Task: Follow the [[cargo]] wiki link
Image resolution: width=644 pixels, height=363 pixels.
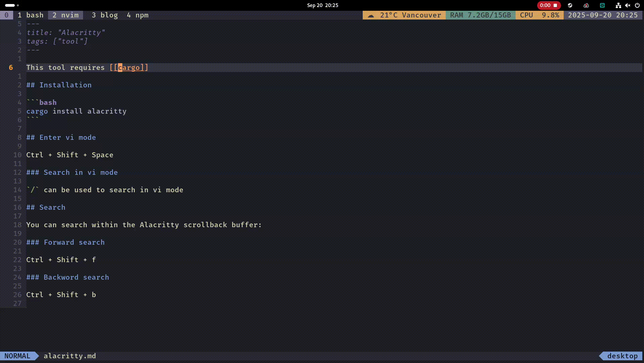Action: pyautogui.click(x=129, y=68)
